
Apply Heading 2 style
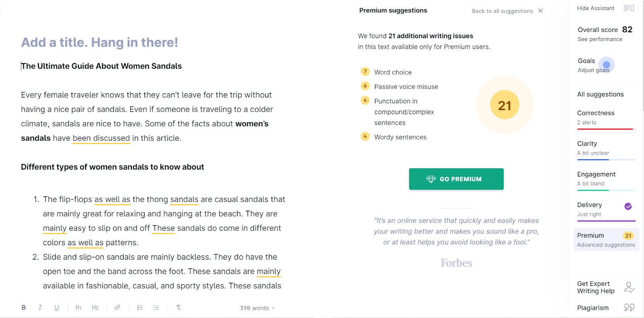pyautogui.click(x=95, y=308)
